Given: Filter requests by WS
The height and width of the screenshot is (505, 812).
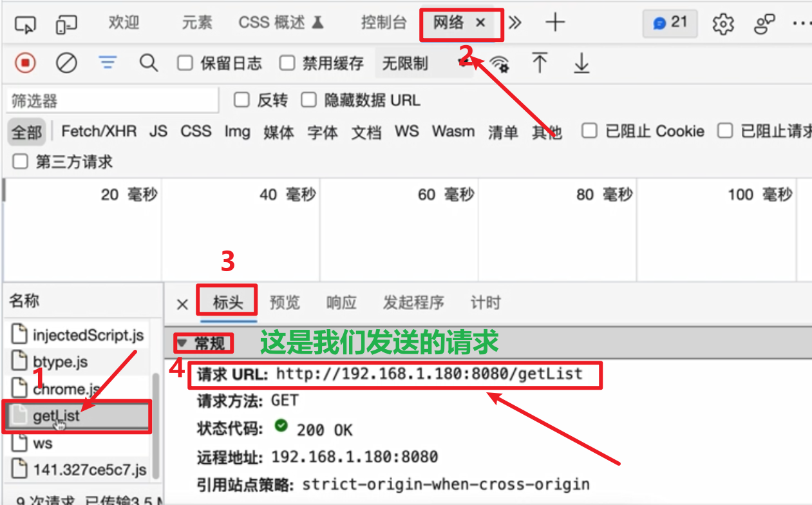Looking at the screenshot, I should click(407, 131).
